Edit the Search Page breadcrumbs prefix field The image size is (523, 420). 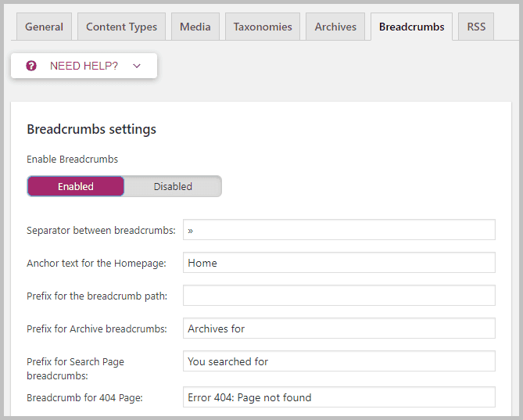tap(339, 361)
